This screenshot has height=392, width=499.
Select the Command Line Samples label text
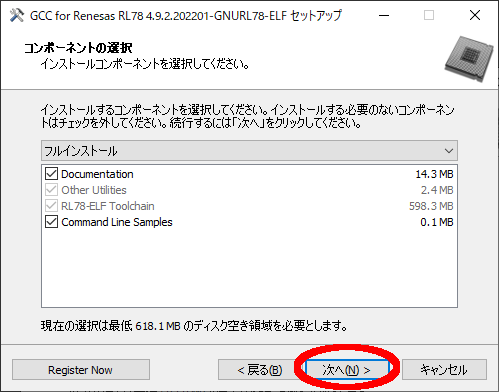coord(117,222)
